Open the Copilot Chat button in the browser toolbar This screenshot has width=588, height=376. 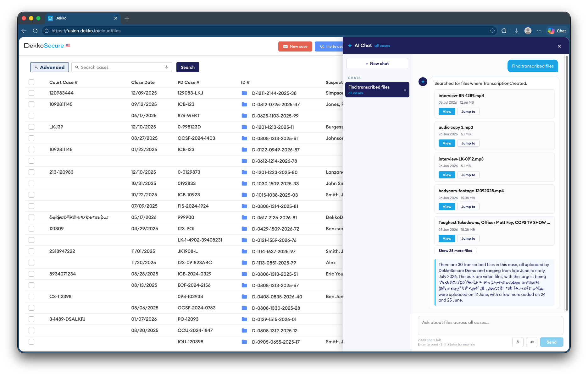(x=557, y=31)
